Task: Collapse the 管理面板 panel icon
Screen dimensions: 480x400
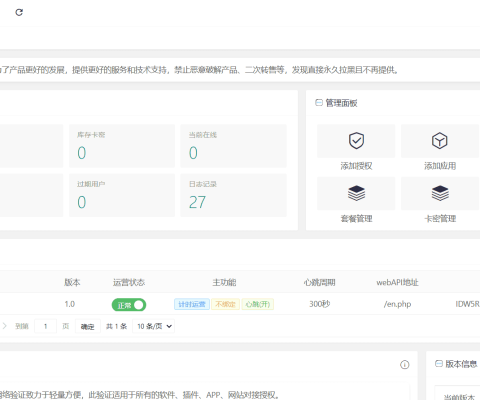Action: [319, 103]
